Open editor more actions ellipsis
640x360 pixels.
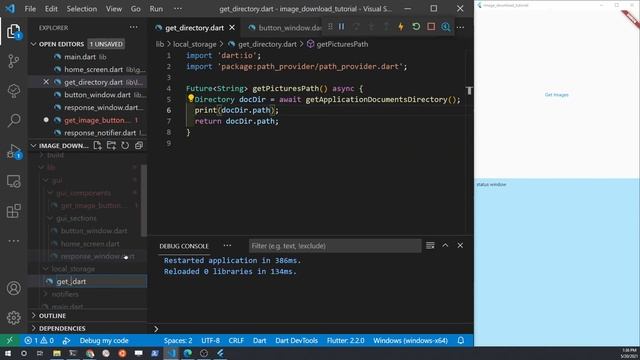coord(460,27)
